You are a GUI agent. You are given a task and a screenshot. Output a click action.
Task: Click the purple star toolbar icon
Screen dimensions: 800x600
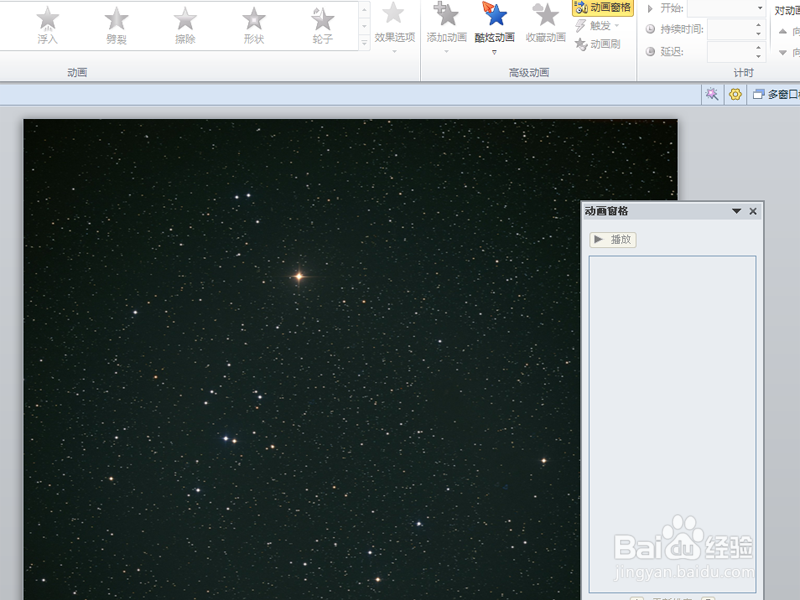pos(711,94)
